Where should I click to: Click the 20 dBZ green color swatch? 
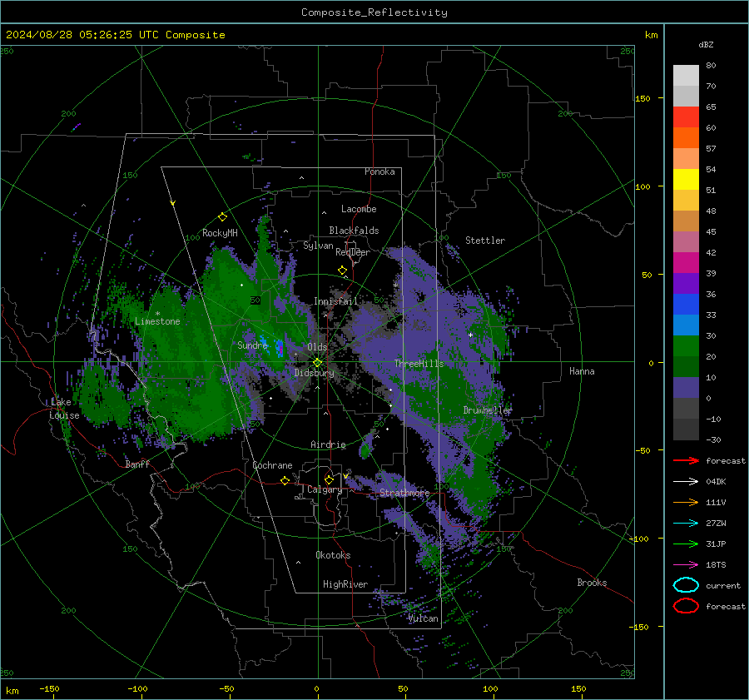click(x=686, y=346)
